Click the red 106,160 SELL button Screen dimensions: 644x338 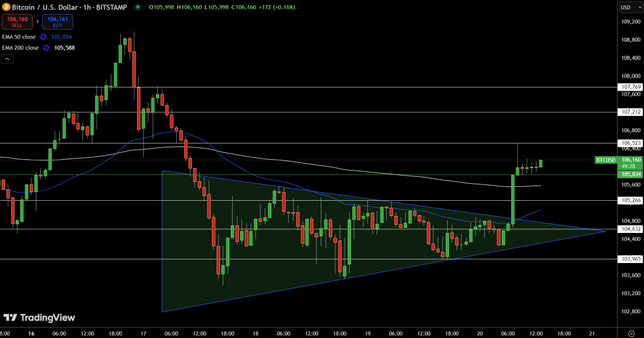17,22
